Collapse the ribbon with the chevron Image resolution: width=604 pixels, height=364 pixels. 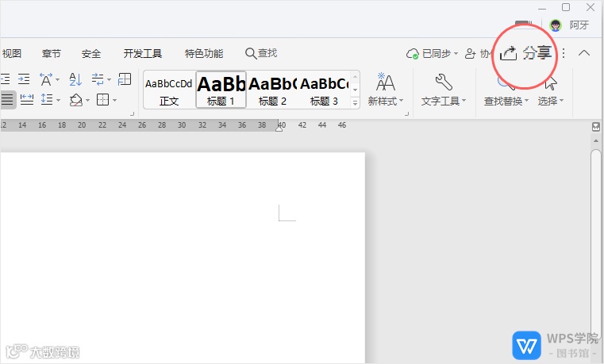(584, 52)
